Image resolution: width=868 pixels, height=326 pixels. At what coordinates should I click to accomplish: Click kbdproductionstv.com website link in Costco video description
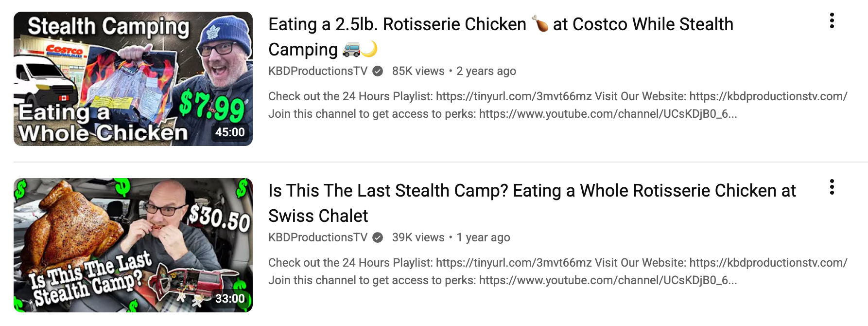[x=768, y=96]
